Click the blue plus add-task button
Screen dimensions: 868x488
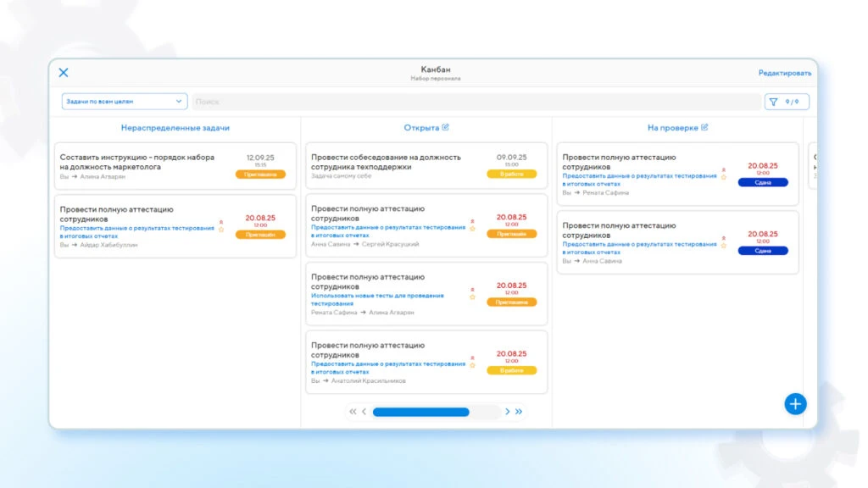pyautogui.click(x=795, y=404)
